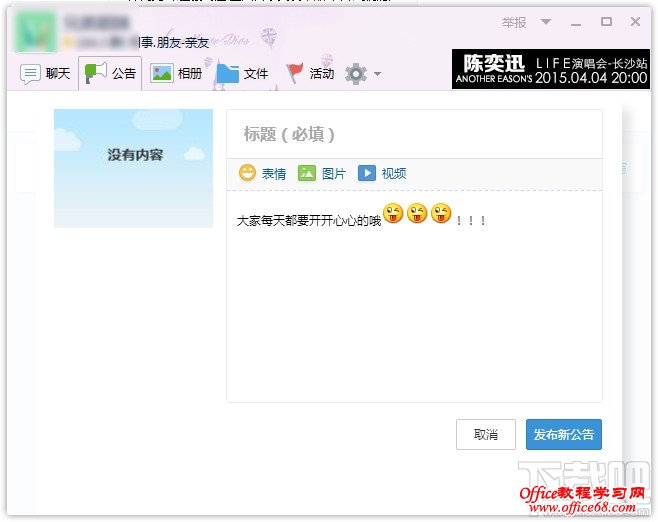658x522 pixels.
Task: Insert a picture via 图片
Action: [322, 173]
